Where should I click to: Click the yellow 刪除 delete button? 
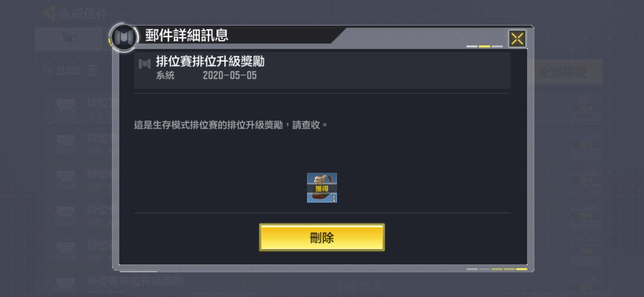click(x=322, y=237)
